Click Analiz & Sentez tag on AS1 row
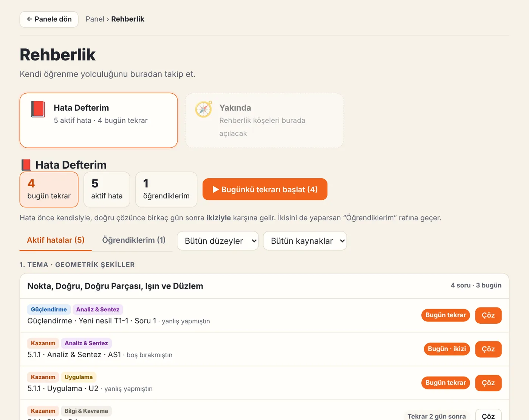The image size is (529, 420). coord(86,343)
